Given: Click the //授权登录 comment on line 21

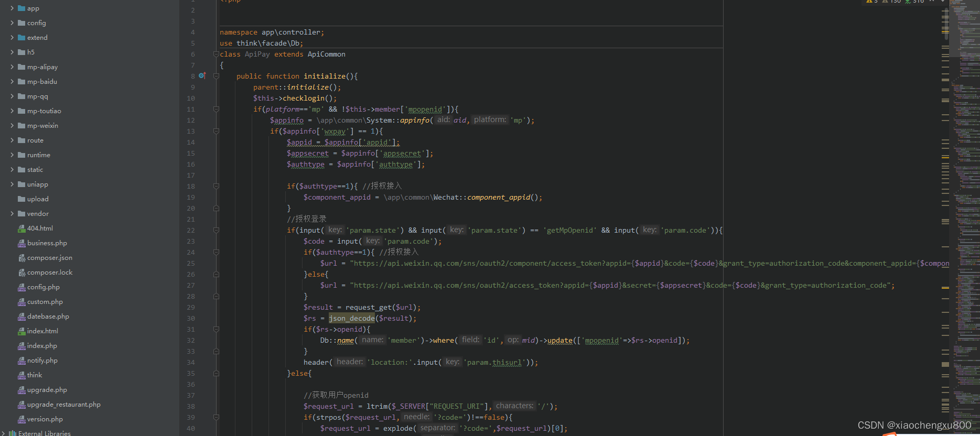Looking at the screenshot, I should tap(307, 219).
